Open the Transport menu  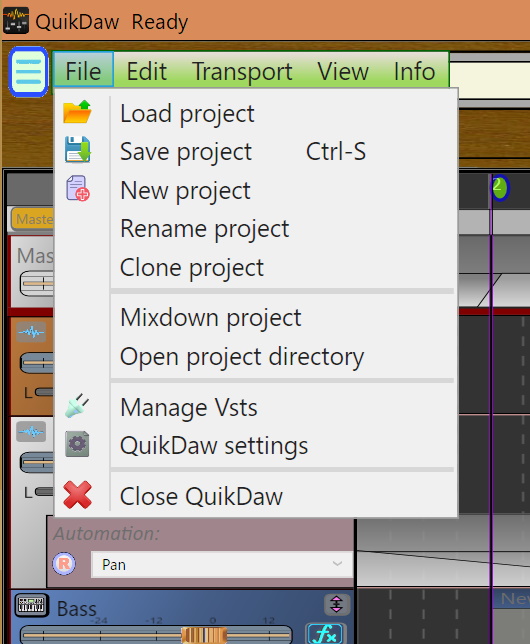[x=242, y=71]
